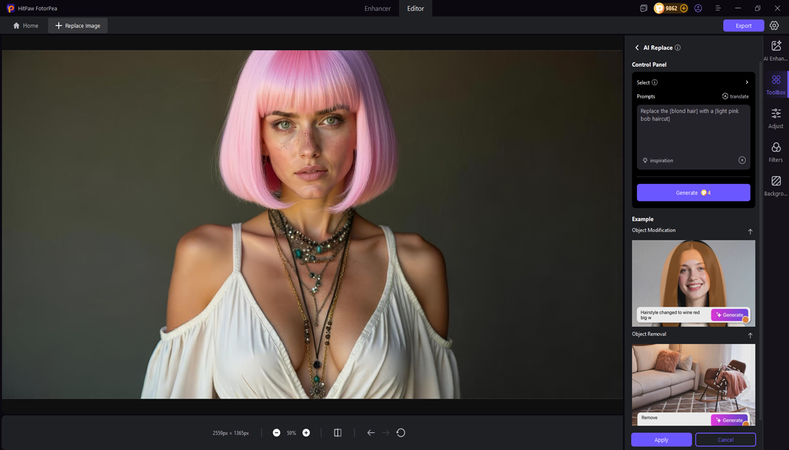Open the Filters panel
This screenshot has width=789, height=450.
pyautogui.click(x=776, y=152)
